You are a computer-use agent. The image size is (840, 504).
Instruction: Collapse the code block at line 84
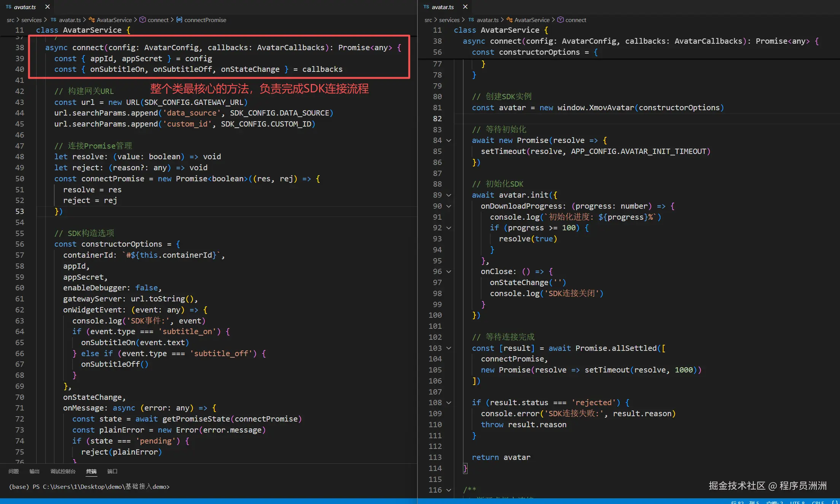[449, 141]
